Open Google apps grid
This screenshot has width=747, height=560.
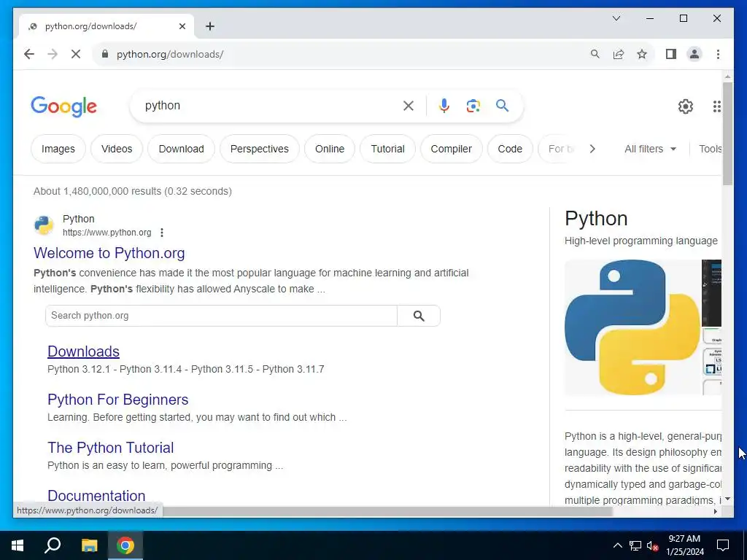pos(716,106)
